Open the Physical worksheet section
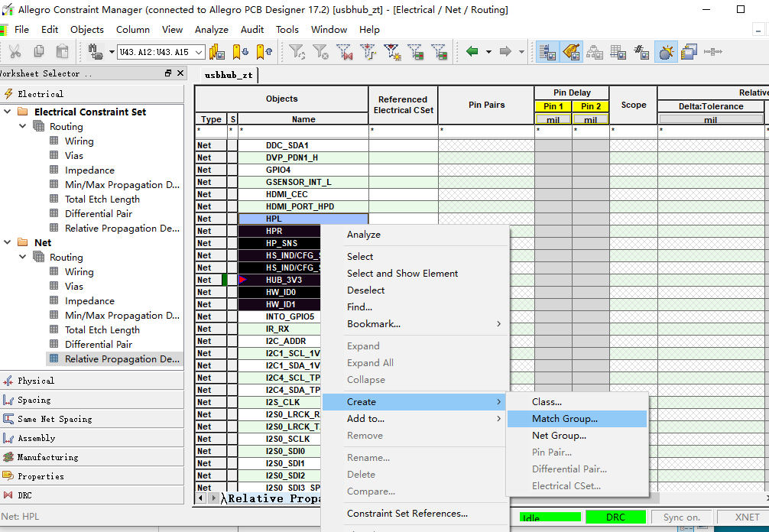 click(x=92, y=381)
